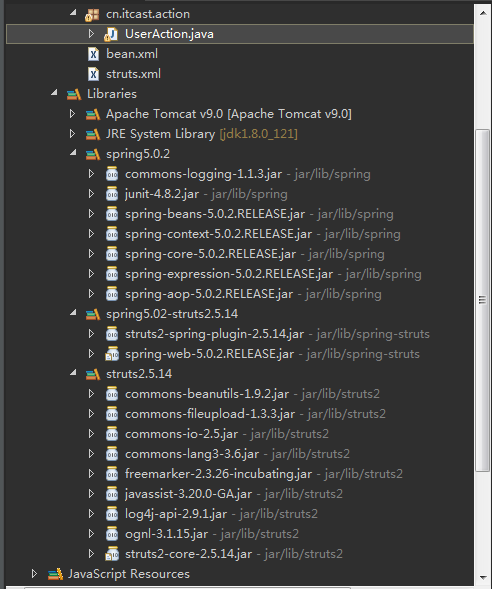
Task: Click the bean.xml file icon
Action: click(x=93, y=54)
